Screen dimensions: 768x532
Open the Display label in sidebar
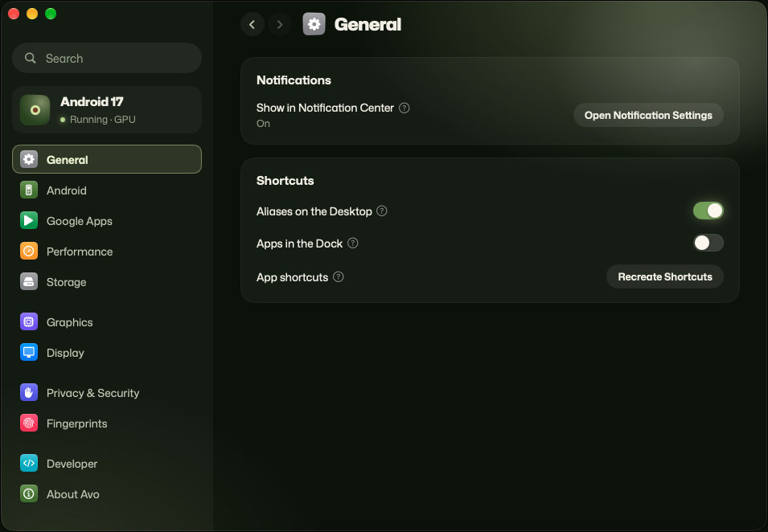tap(65, 353)
